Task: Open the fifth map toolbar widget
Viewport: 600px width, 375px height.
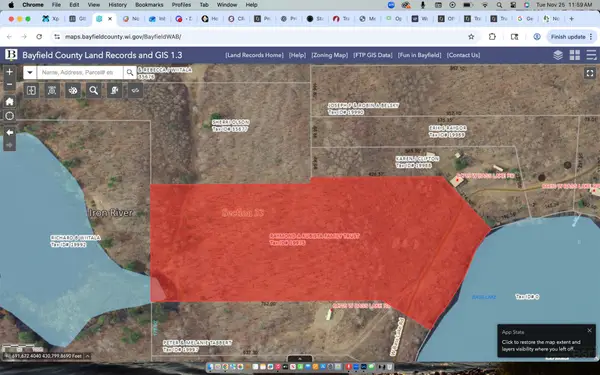Action: point(114,91)
